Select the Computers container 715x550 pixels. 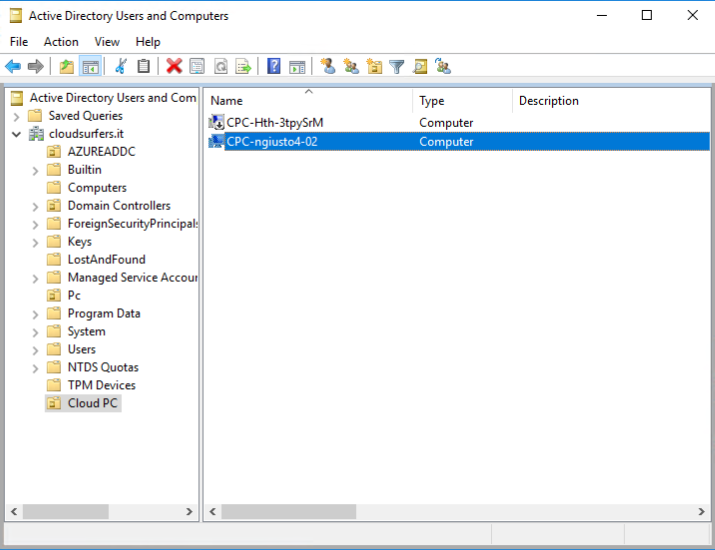click(97, 187)
